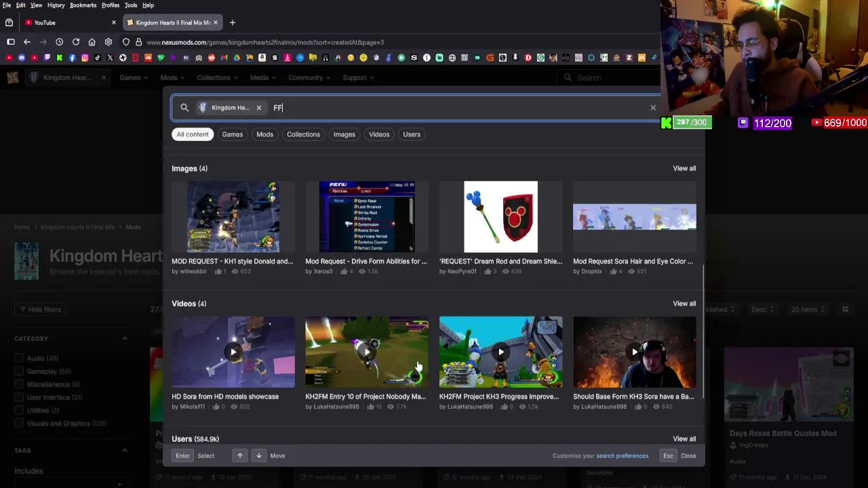Open the 20 Items per-page dropdown
Image resolution: width=868 pixels, height=488 pixels.
click(x=808, y=309)
